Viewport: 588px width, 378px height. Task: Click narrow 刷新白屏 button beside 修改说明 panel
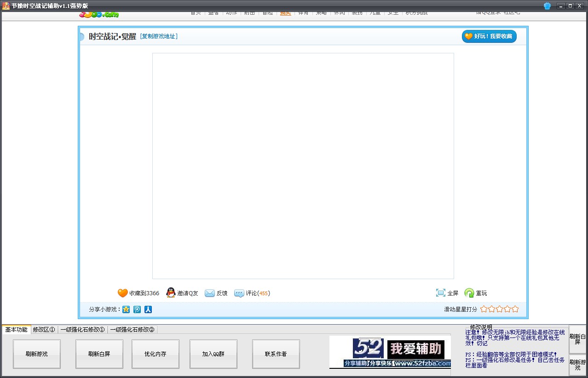[x=578, y=339]
